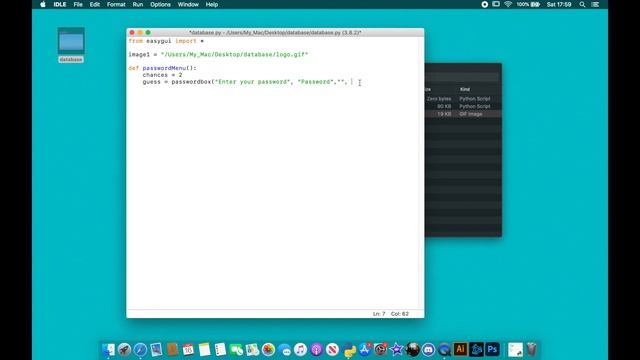Open the Notification Center icon
Screen dimensions: 640x360
click(596, 4)
